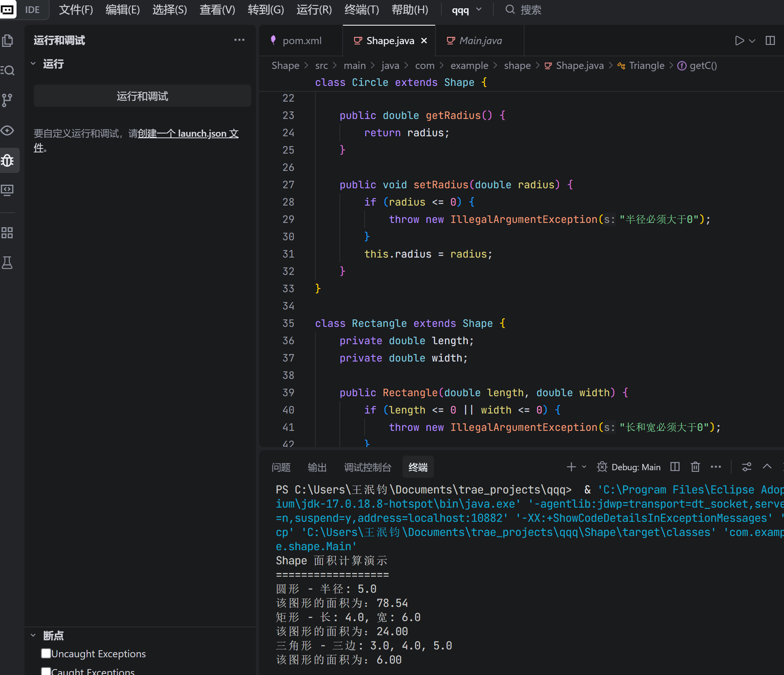Switch to the Main.java editor tab
The image size is (784, 675).
pyautogui.click(x=480, y=41)
